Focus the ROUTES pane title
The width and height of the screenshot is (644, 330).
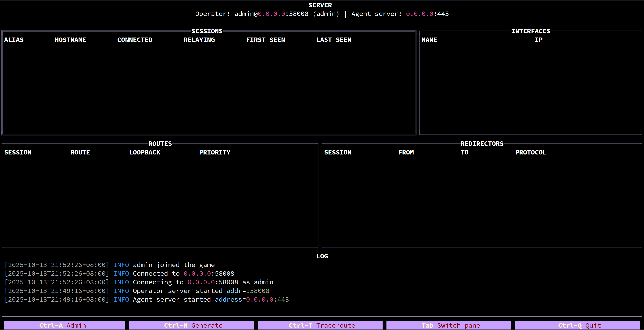(160, 144)
